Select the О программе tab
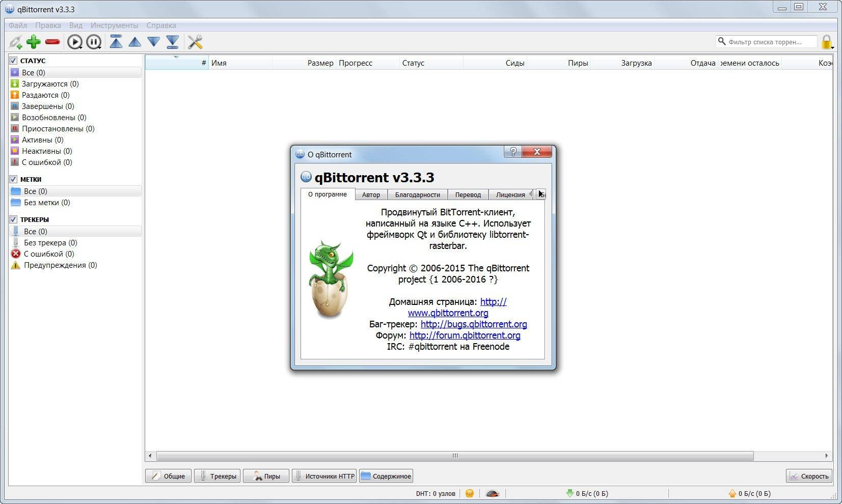Screen dimensions: 842x504 click(328, 194)
